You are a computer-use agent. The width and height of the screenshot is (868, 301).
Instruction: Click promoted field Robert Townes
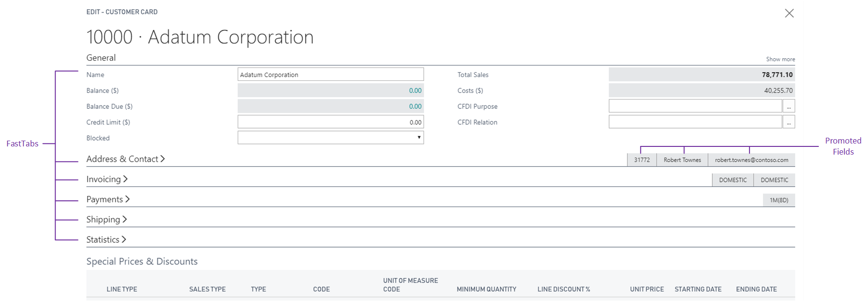click(x=682, y=160)
